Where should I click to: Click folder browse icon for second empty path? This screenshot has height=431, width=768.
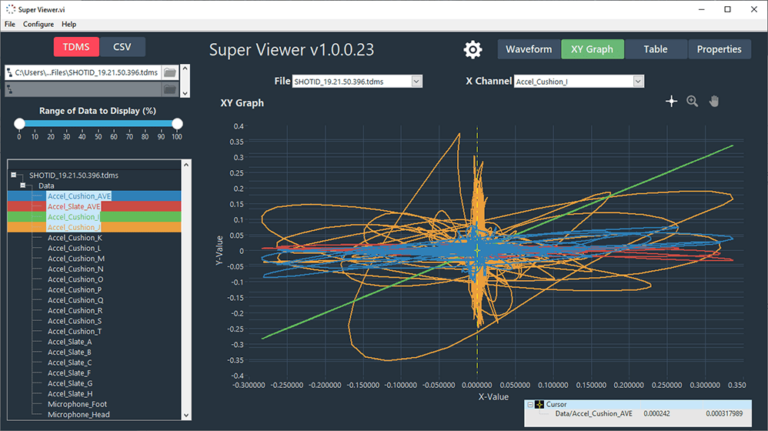(x=169, y=89)
